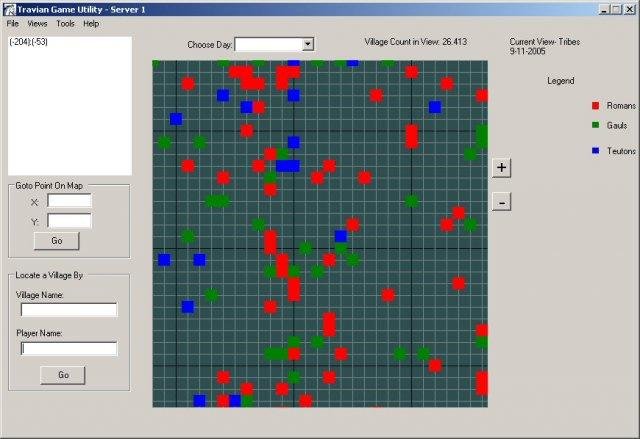Open the Help menu
The width and height of the screenshot is (640, 439).
tap(91, 24)
